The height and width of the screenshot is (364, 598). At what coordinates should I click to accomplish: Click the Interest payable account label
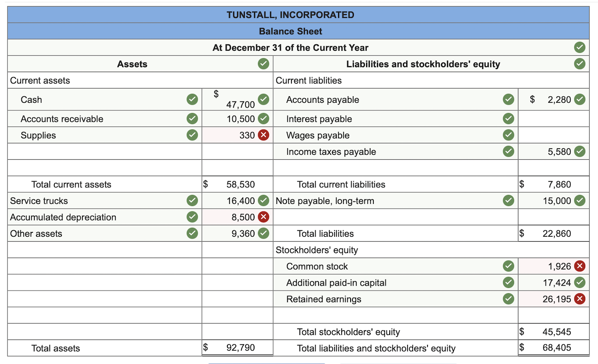click(319, 119)
